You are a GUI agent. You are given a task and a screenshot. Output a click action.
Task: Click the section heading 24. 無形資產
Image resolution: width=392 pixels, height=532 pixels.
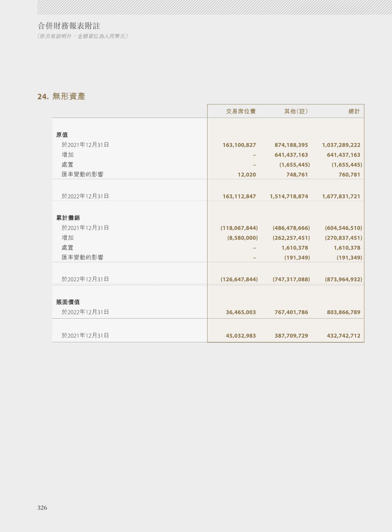coord(61,97)
